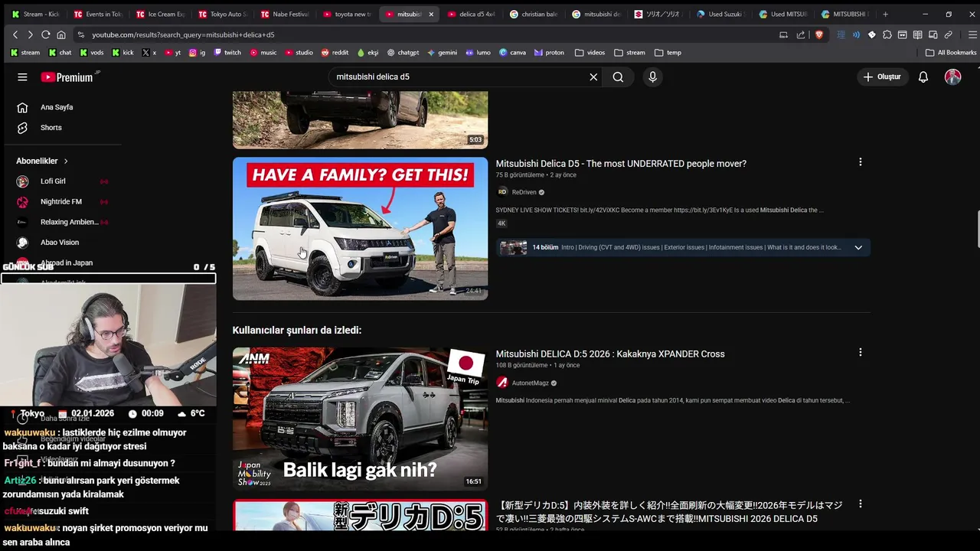The image size is (980, 551).
Task: Expand the Abonelikler subscriptions section
Action: click(42, 161)
